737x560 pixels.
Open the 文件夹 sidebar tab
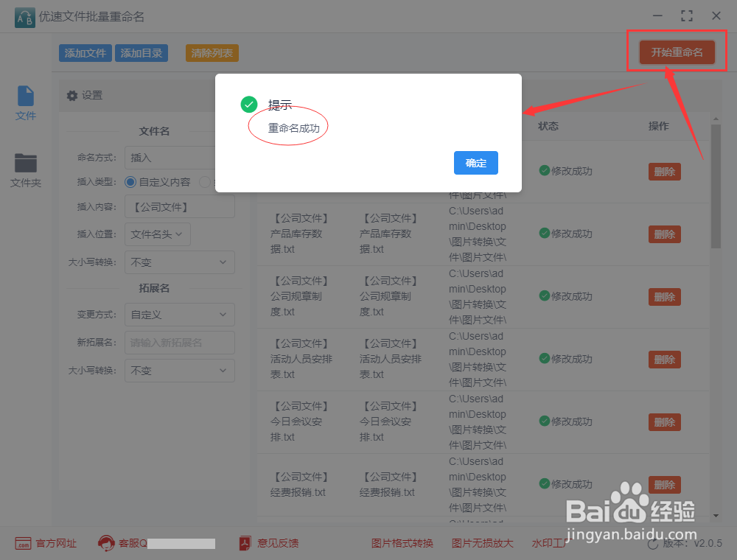tap(25, 170)
